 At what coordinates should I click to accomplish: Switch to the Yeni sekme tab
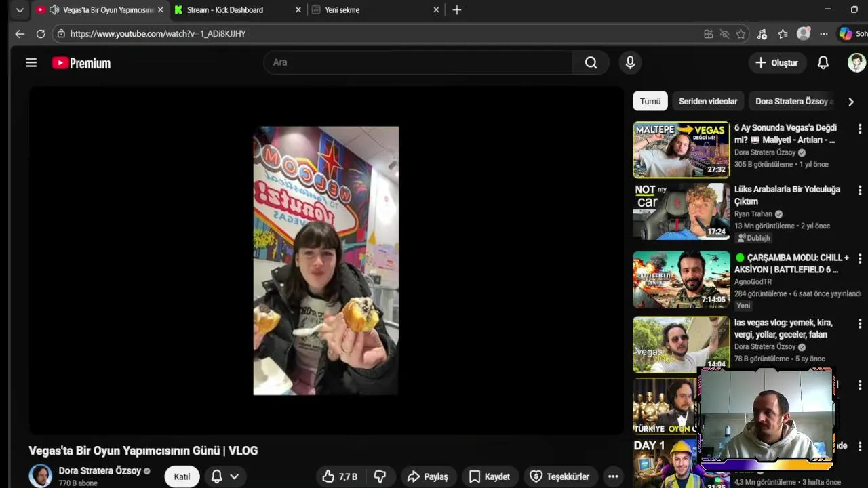coord(376,10)
